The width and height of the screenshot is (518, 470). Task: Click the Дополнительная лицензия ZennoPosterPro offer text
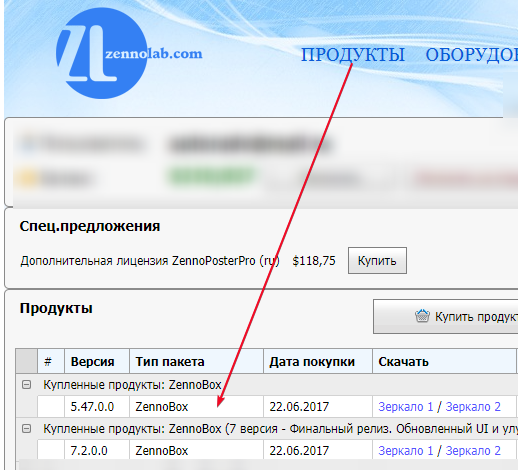click(150, 261)
